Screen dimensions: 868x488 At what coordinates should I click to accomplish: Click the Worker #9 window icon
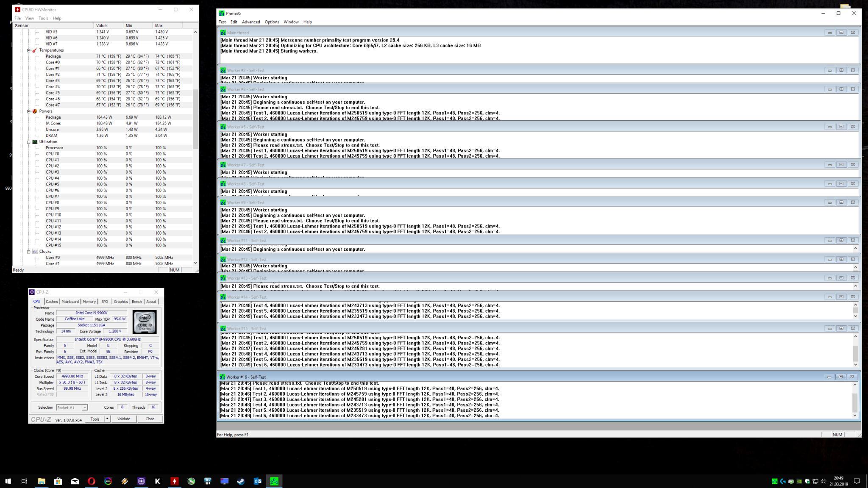click(x=223, y=202)
